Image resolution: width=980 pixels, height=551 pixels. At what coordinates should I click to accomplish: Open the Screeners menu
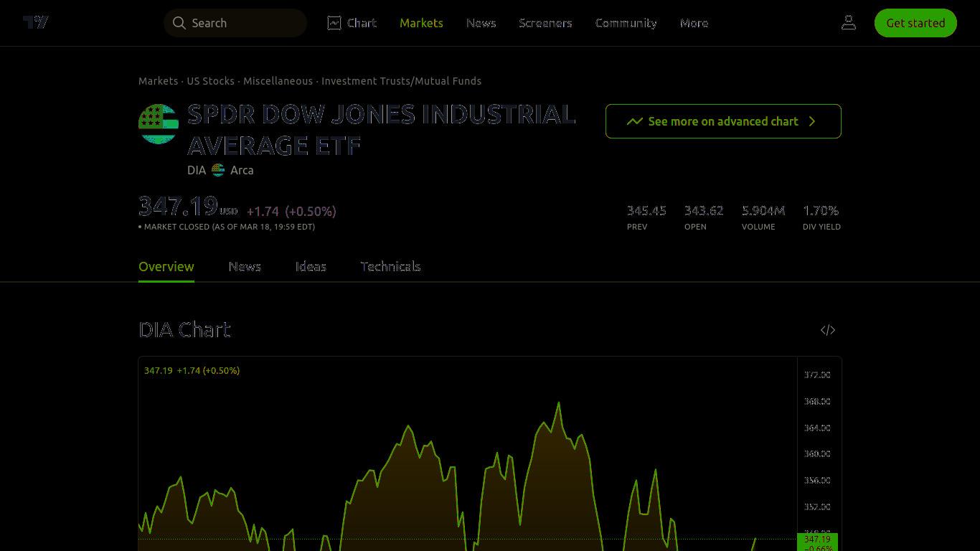(545, 23)
